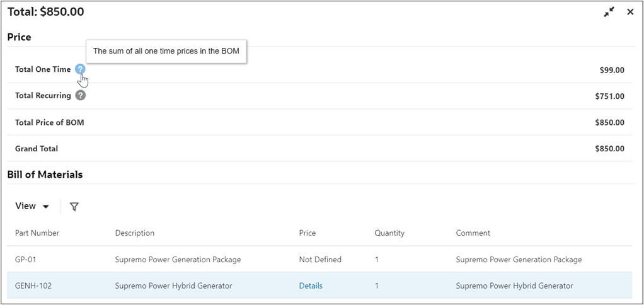
Task: Close the Total price dialog
Action: [630, 12]
